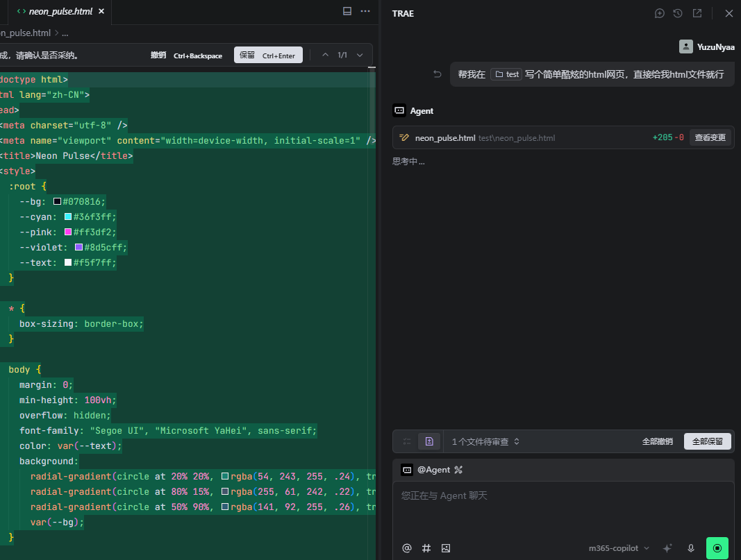Attach an image using the image icon
Viewport: 741px width, 560px height.
446,548
